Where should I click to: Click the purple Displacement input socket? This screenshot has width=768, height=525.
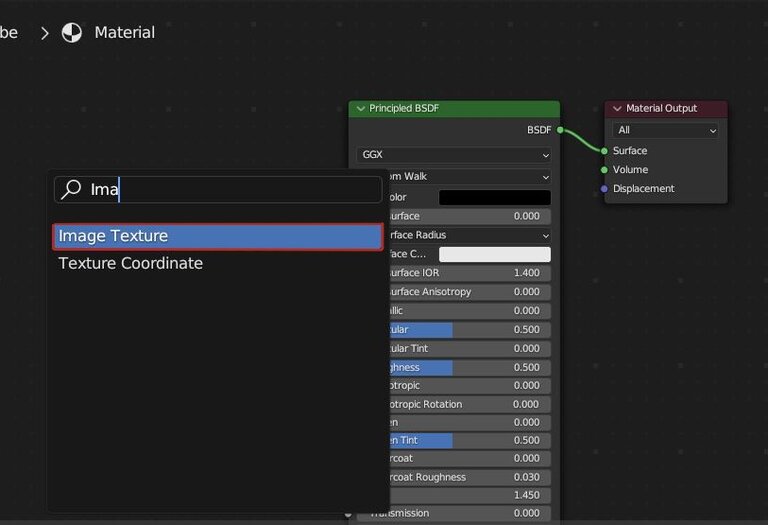pos(604,189)
